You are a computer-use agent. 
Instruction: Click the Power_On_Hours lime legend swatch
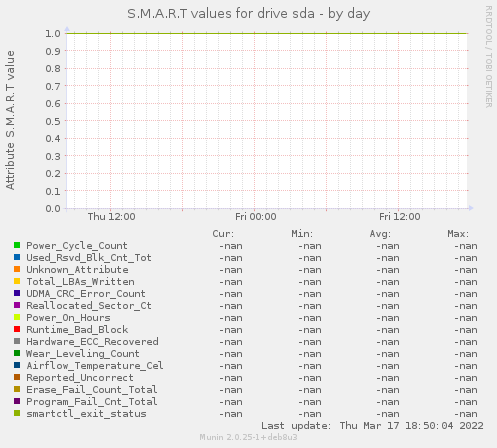(17, 317)
